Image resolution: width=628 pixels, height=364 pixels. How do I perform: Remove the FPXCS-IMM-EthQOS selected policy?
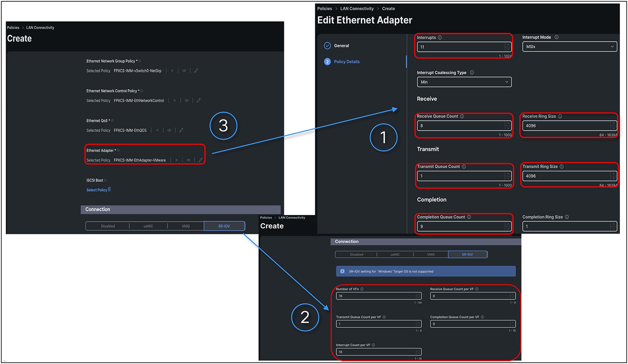click(x=157, y=130)
